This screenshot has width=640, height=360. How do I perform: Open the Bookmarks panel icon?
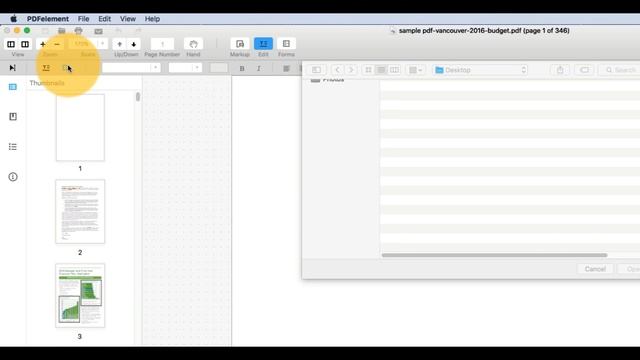pos(13,117)
